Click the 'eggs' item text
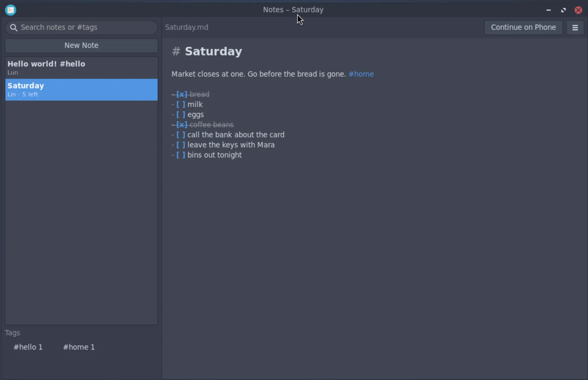The height and width of the screenshot is (380, 588). pos(196,115)
